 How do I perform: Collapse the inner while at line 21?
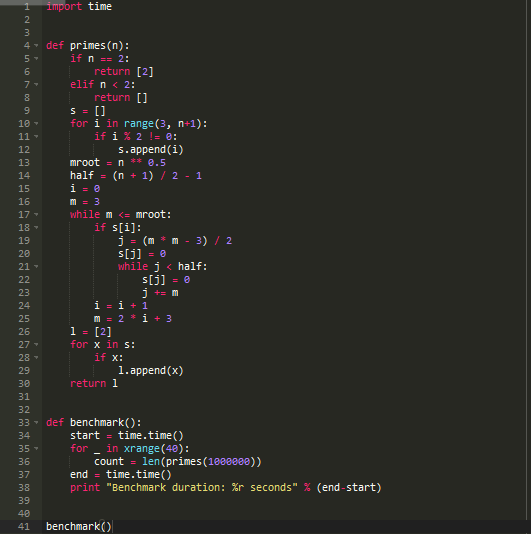36,267
